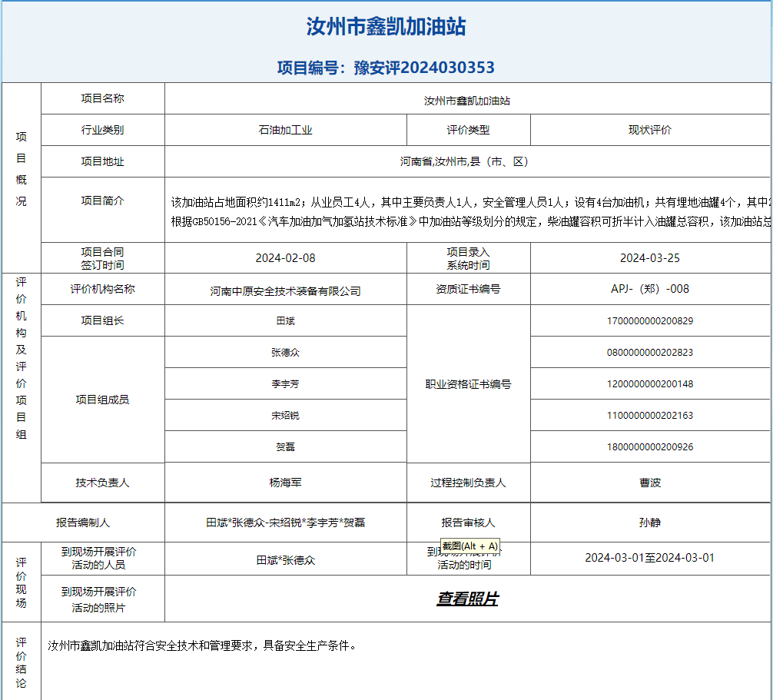Viewport: 773px width, 700px height.
Task: Click the 到现场开展评价活动的照片 label
Action: tap(98, 599)
